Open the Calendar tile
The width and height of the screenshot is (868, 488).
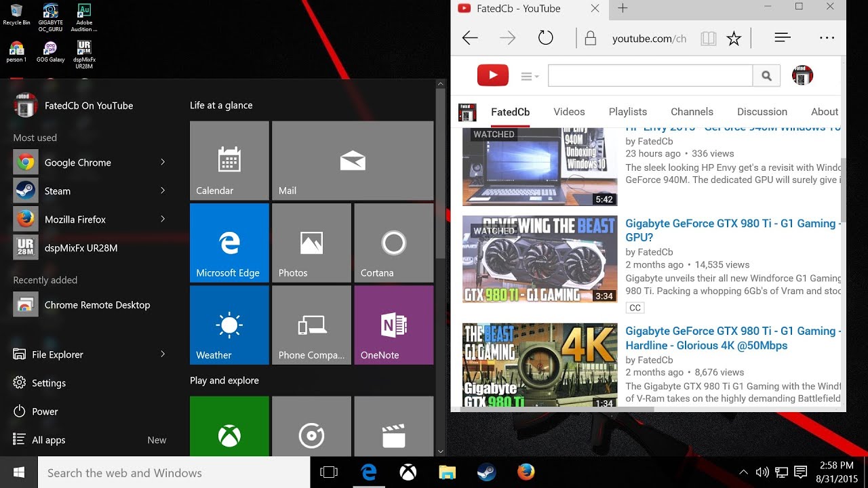tap(229, 161)
